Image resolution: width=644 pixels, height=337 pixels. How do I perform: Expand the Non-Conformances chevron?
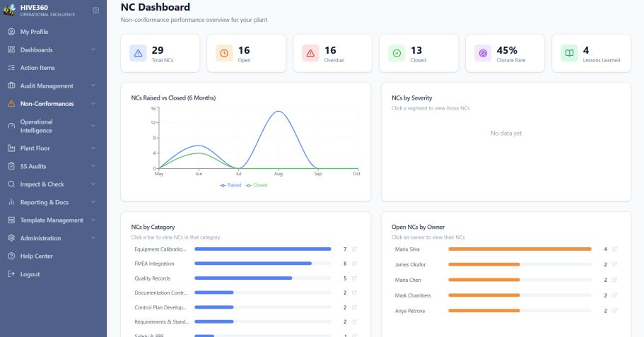[93, 104]
